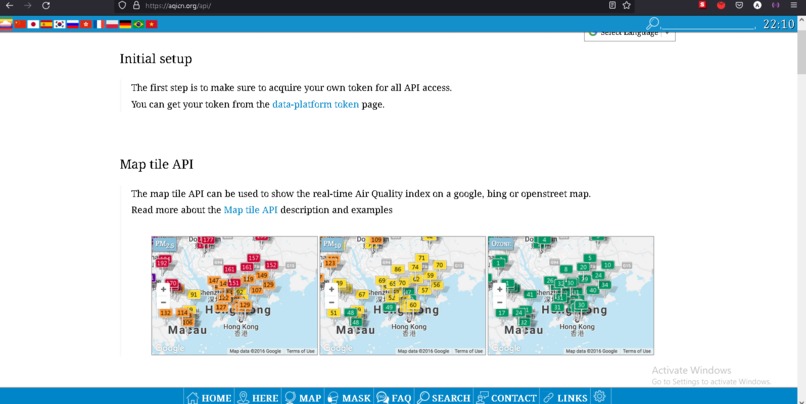806x404 pixels.
Task: Open CONTACT in bottom navigation
Action: point(507,398)
